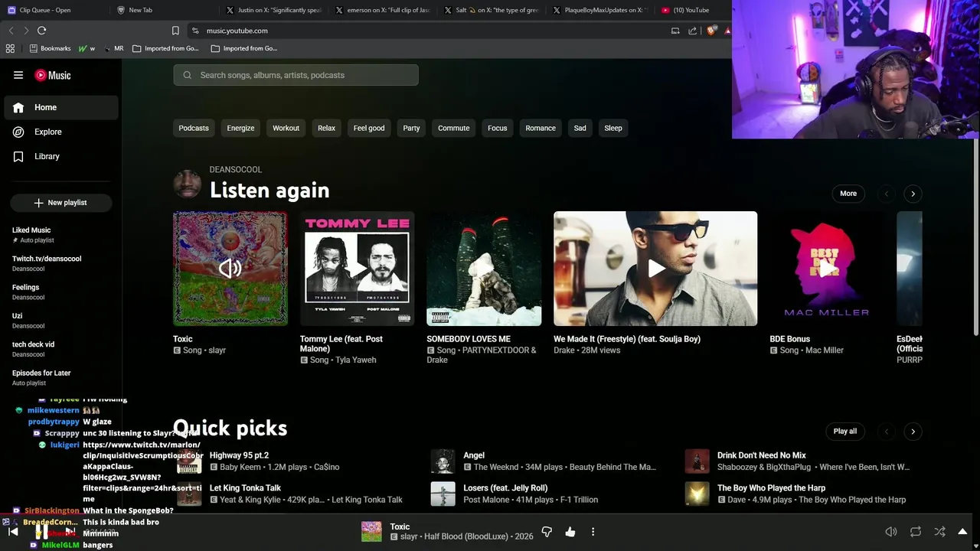Play the Tommy Lee album thumbnail
The width and height of the screenshot is (980, 551).
(x=357, y=269)
